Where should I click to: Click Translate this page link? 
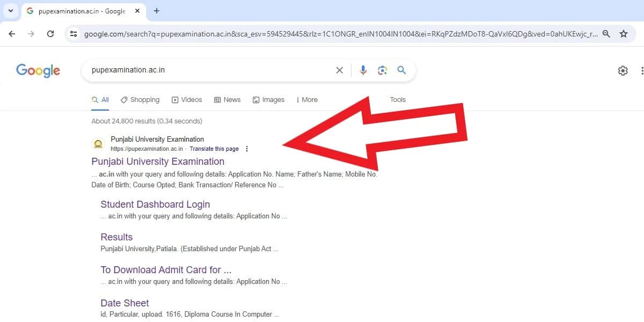(x=214, y=149)
